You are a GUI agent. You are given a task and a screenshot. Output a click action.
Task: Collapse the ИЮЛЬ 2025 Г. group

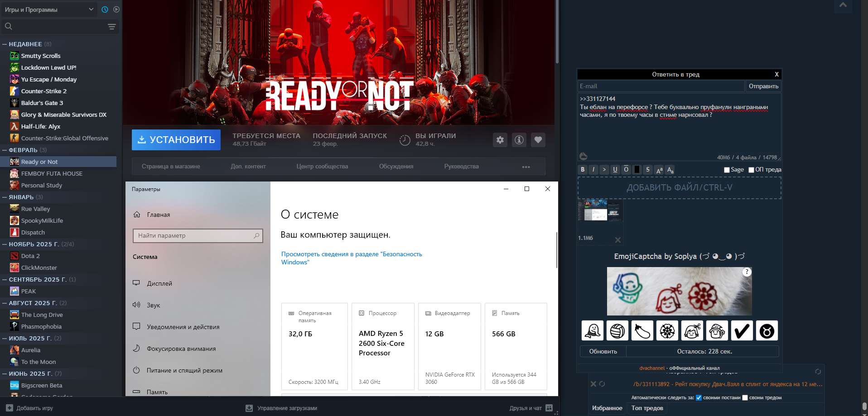click(5, 339)
